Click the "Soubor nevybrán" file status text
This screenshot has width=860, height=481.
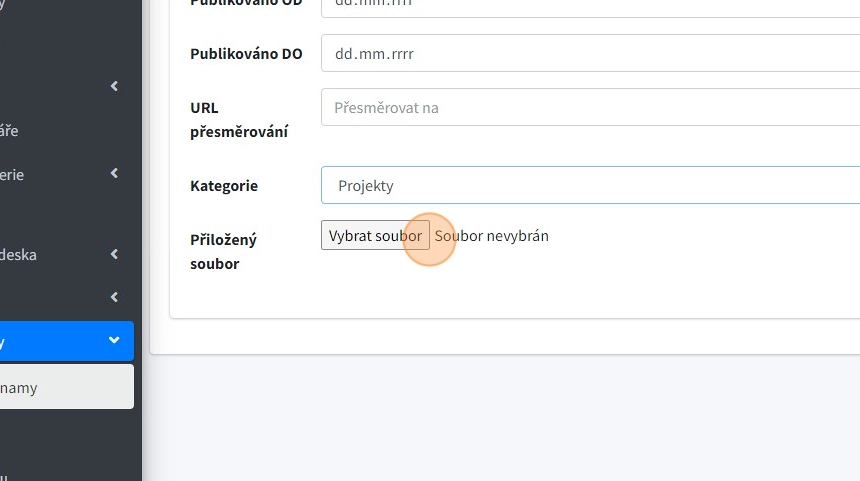[x=492, y=236]
